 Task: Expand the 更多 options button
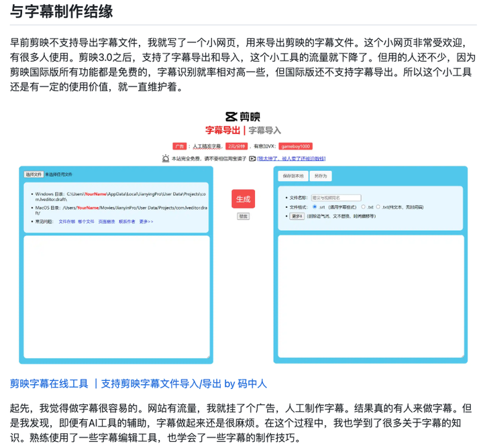(x=297, y=217)
